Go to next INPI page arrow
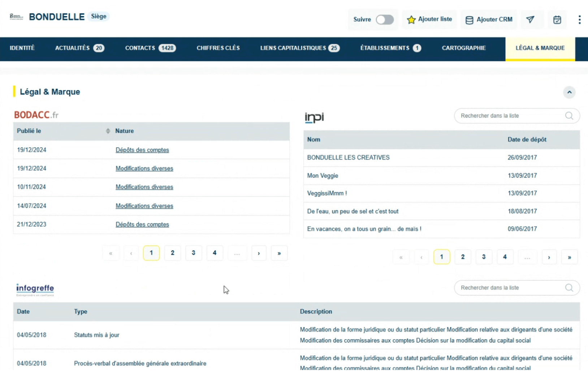Image resolution: width=588 pixels, height=371 pixels. (549, 257)
